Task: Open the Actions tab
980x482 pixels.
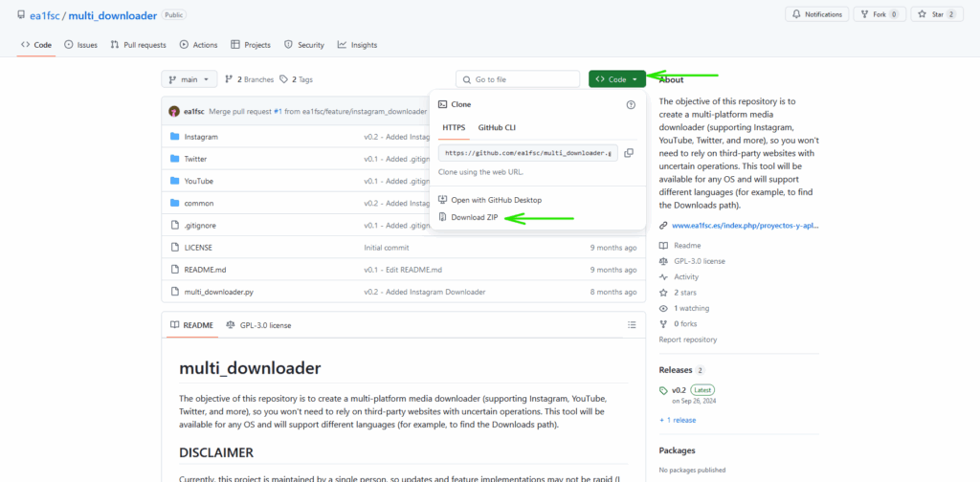Action: [199, 45]
